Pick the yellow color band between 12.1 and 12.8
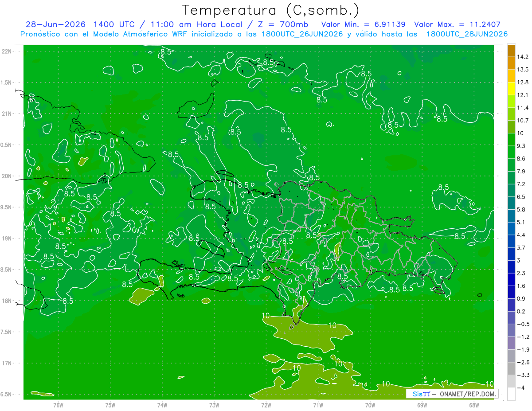Viewport: 532px width, 411px height. coord(511,89)
